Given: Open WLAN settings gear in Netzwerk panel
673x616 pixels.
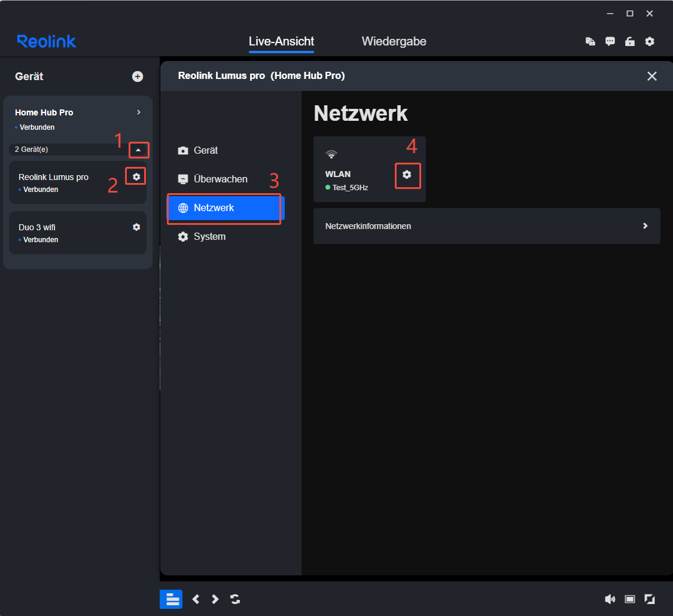Looking at the screenshot, I should [407, 175].
